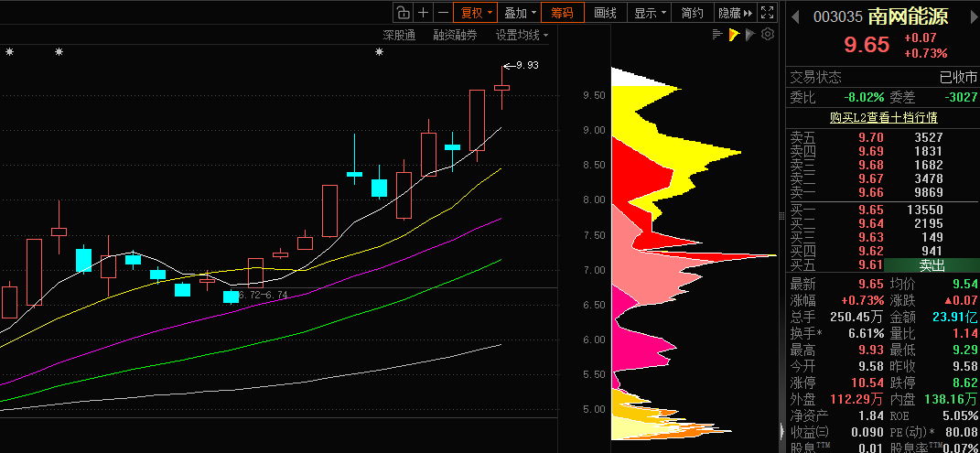
Task: Enter full-screen chart mode icon
Action: 768,13
